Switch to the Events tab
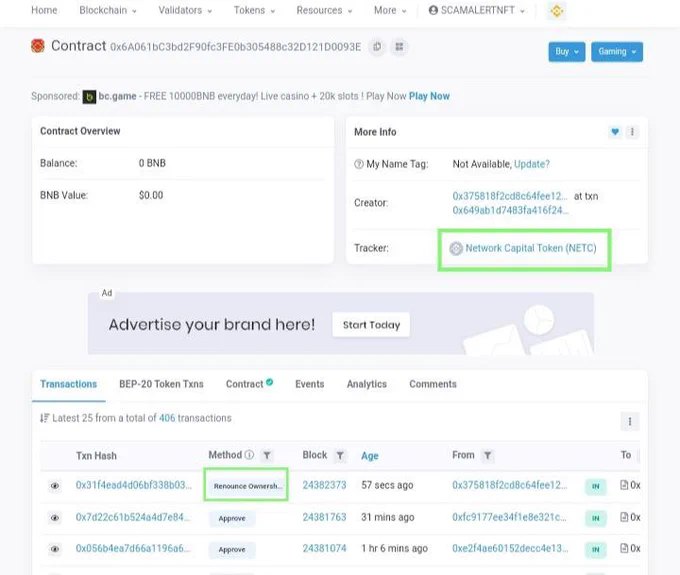This screenshot has width=680, height=575. pyautogui.click(x=310, y=384)
